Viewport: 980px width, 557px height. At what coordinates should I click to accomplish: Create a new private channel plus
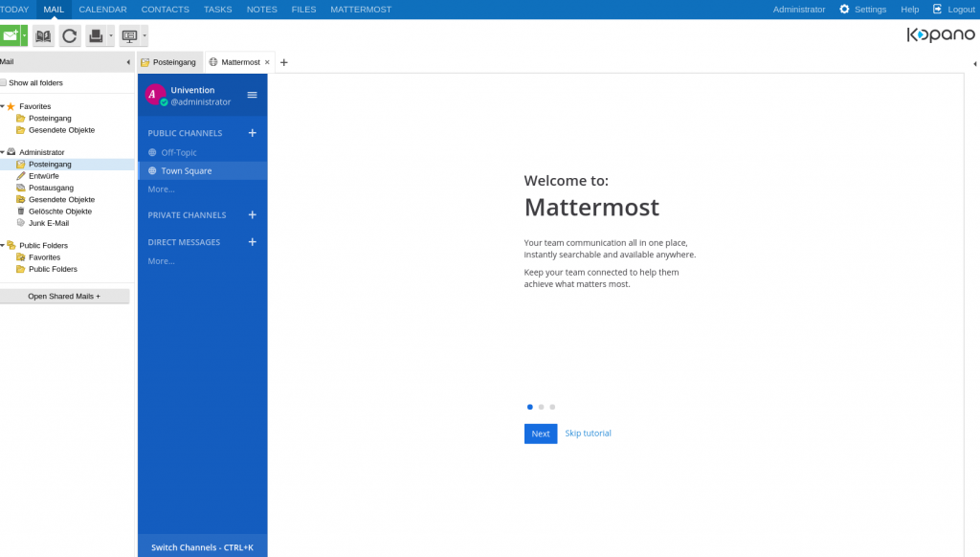[x=252, y=214]
